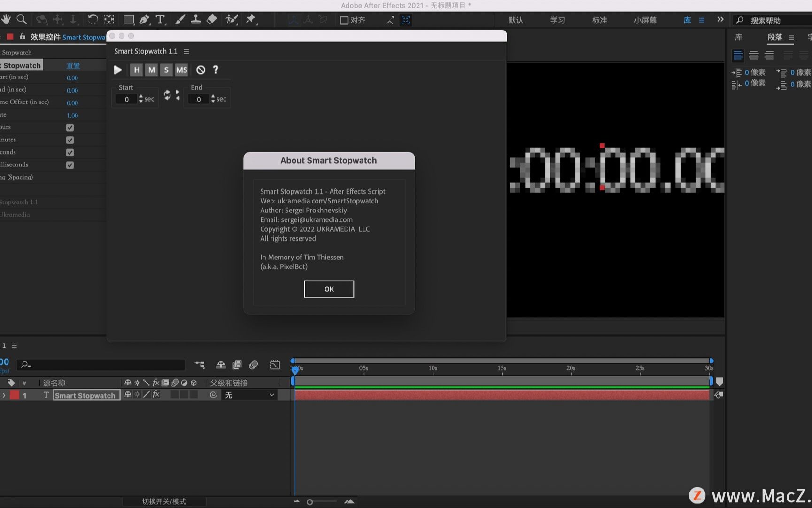812x508 pixels.
Task: Select the Hand tool
Action: click(x=6, y=19)
